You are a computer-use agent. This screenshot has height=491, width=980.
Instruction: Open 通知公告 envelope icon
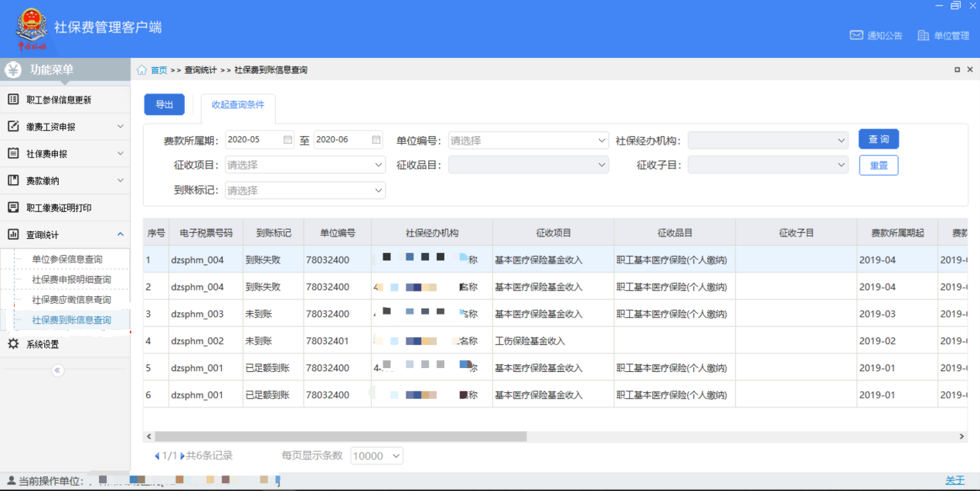(x=856, y=35)
